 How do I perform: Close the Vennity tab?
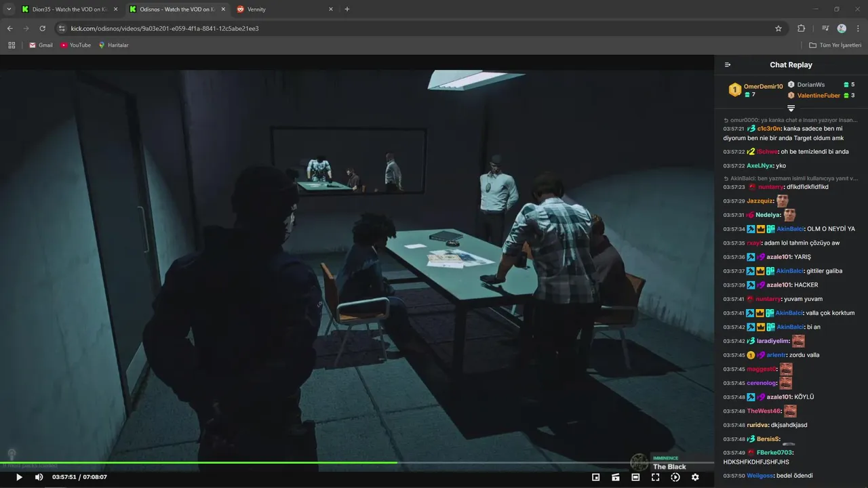point(331,9)
